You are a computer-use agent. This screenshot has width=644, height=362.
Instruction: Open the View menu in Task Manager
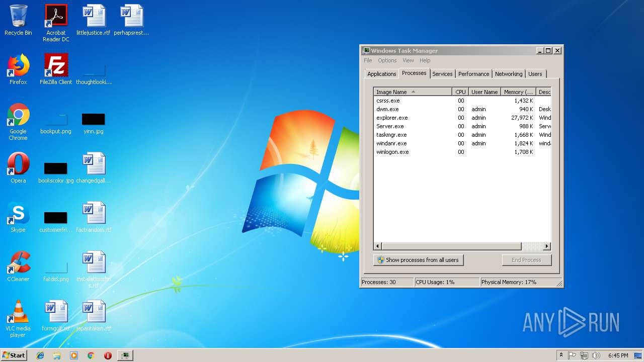(x=408, y=60)
